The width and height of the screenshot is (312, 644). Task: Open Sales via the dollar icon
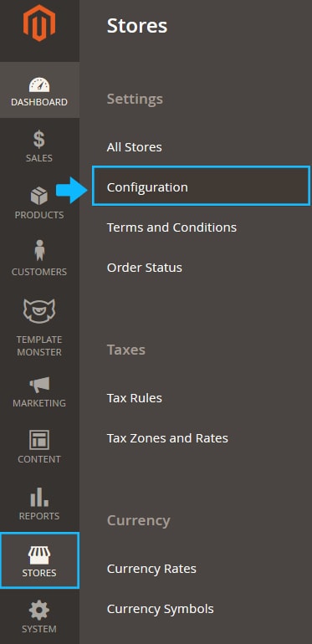tap(39, 139)
